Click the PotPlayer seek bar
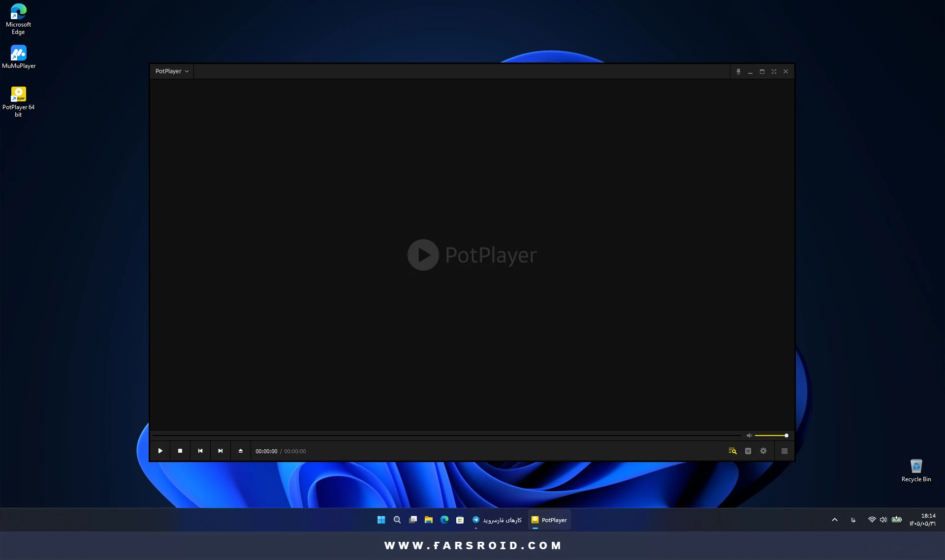 [x=447, y=436]
